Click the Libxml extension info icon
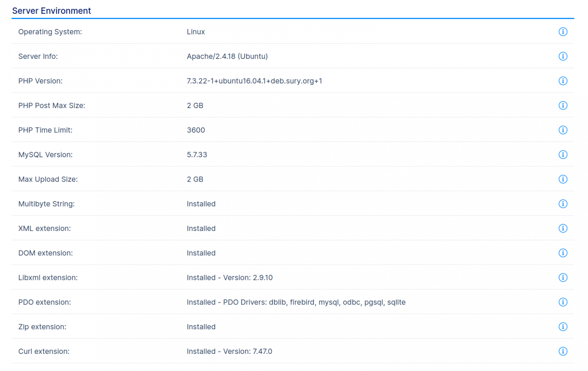The height and width of the screenshot is (371, 588). tap(563, 278)
